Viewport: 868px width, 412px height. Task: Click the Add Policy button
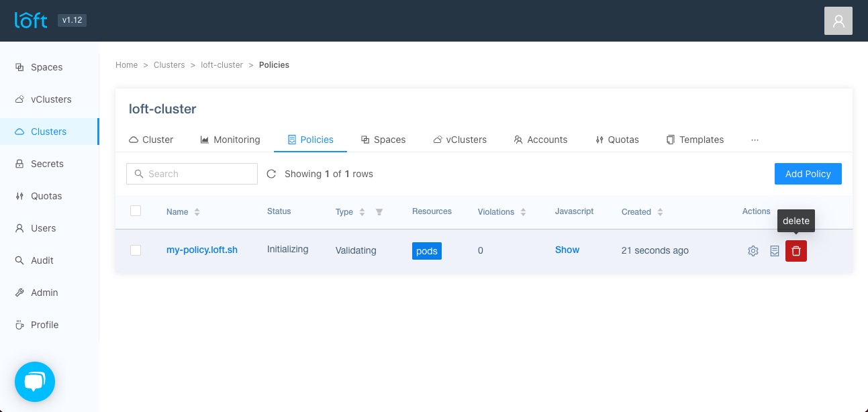(x=808, y=174)
